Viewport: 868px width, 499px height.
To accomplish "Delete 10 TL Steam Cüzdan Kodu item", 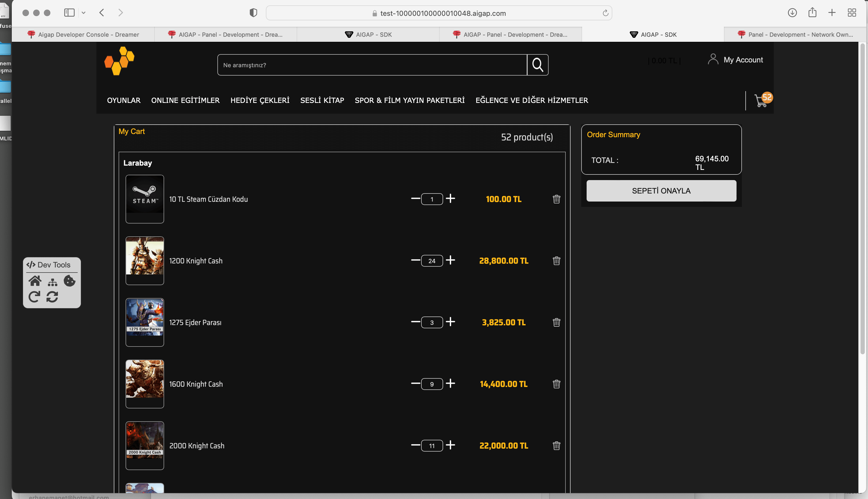I will [x=556, y=199].
